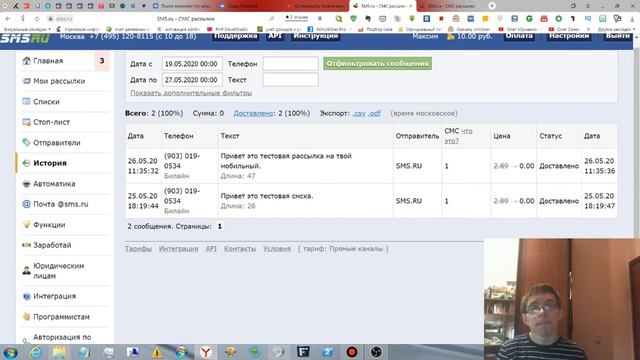This screenshot has height=360, width=640.
Task: Click the red record icon on taskbar
Action: [352, 352]
